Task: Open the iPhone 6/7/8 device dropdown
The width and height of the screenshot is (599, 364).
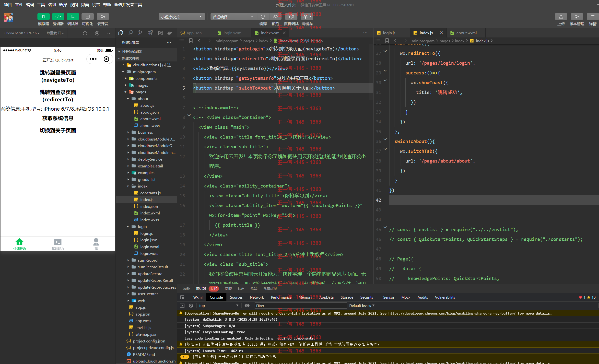Action: coord(22,33)
